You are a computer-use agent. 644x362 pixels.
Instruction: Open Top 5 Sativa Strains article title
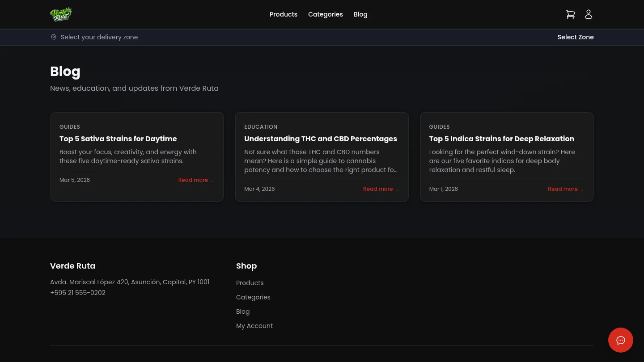click(x=118, y=139)
